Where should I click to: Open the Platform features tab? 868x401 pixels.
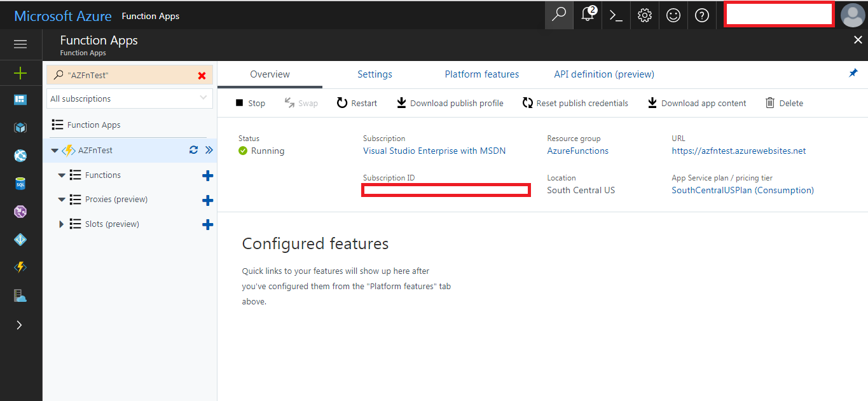pos(482,74)
